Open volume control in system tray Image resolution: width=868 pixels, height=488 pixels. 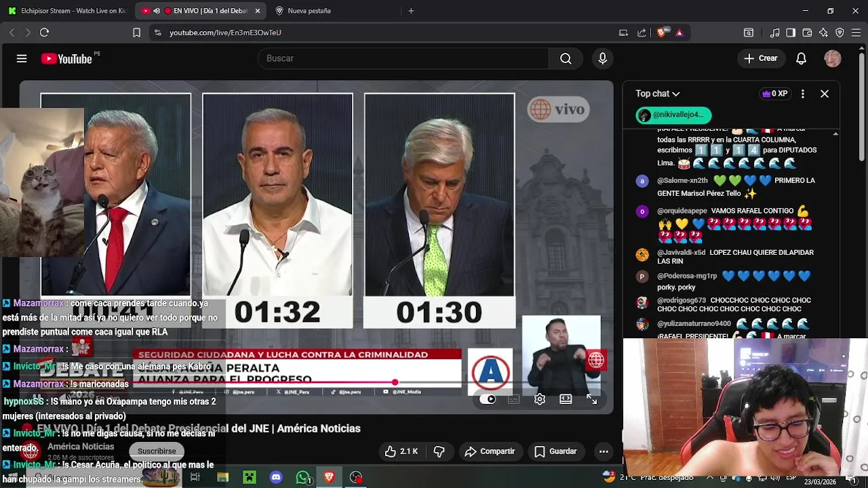775,477
